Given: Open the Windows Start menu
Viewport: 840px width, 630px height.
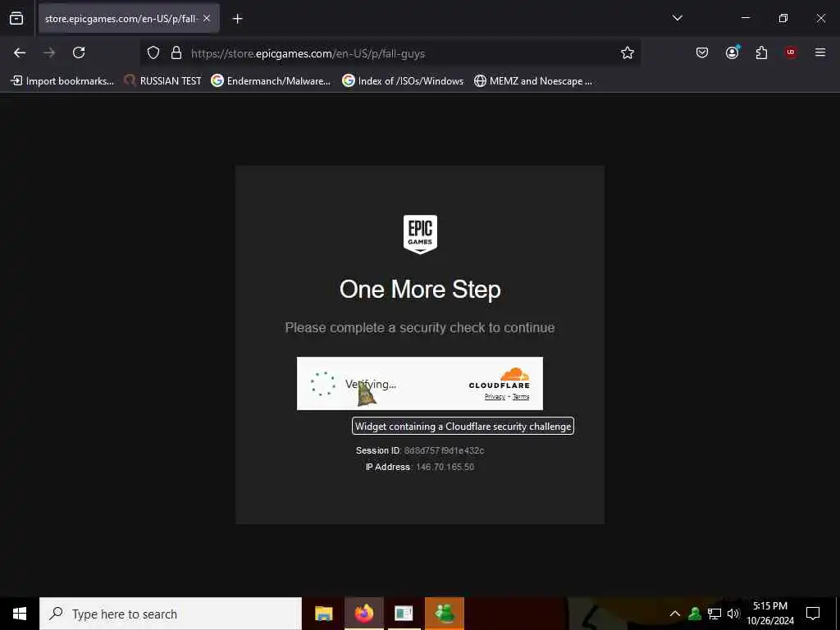Looking at the screenshot, I should tap(20, 614).
